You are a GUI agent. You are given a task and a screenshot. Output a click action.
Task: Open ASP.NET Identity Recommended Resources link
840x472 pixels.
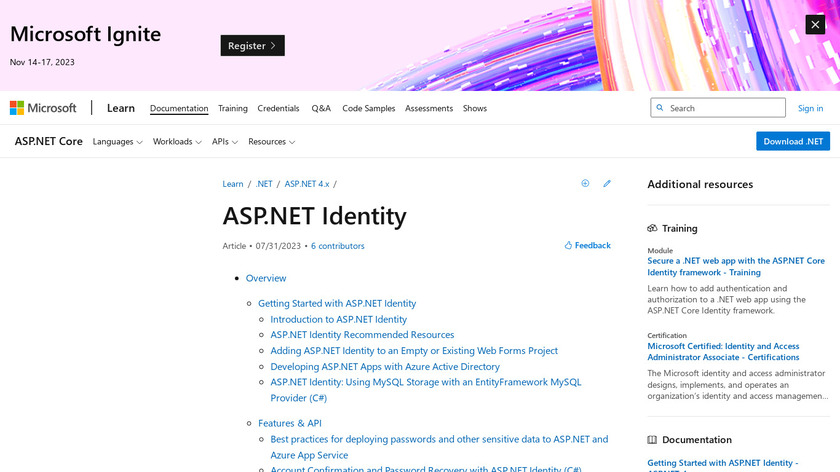tap(362, 335)
